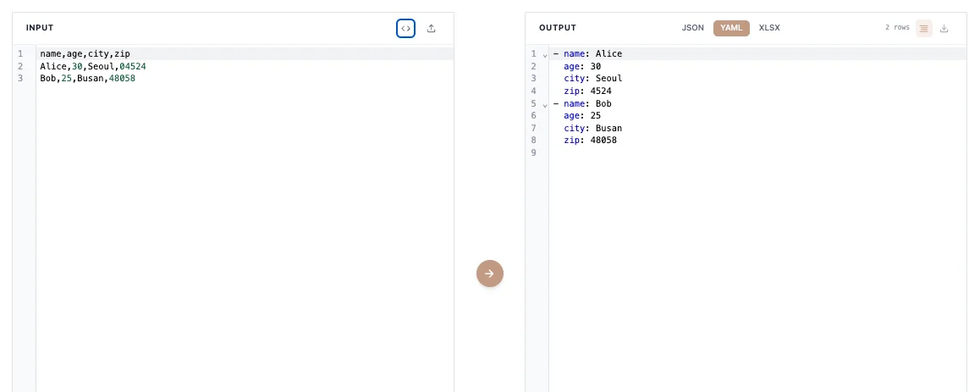Toggle the word wrap lines icon in Output
This screenshot has height=392, width=980.
[924, 28]
